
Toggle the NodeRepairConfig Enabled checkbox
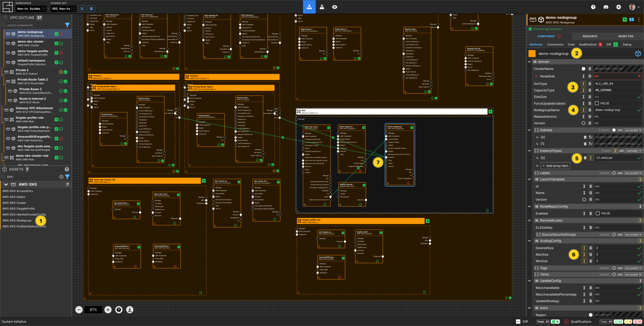[597, 213]
